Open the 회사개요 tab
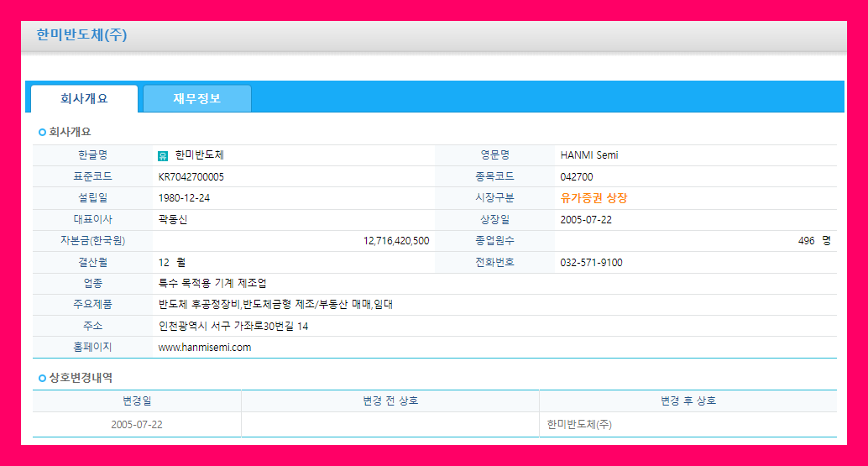The height and width of the screenshot is (466, 868). tap(84, 98)
